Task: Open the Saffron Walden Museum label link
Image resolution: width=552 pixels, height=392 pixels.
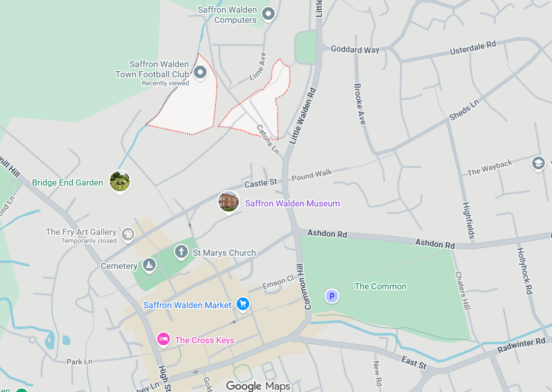Action: (x=293, y=203)
